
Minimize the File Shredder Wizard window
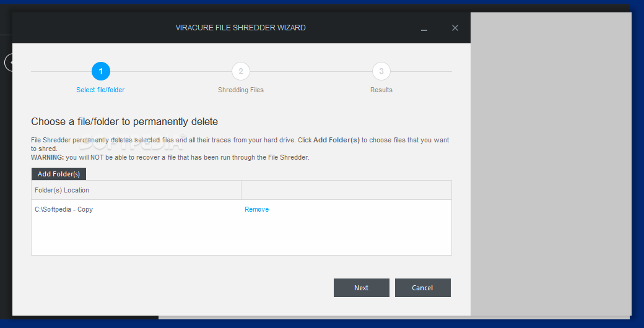pos(424,28)
